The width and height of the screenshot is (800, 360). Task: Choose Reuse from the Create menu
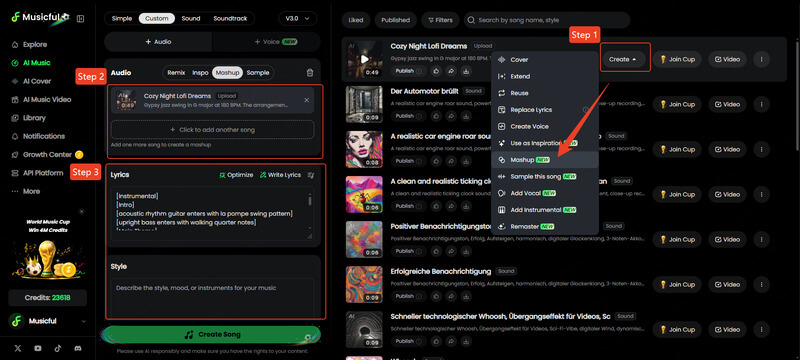pyautogui.click(x=544, y=93)
